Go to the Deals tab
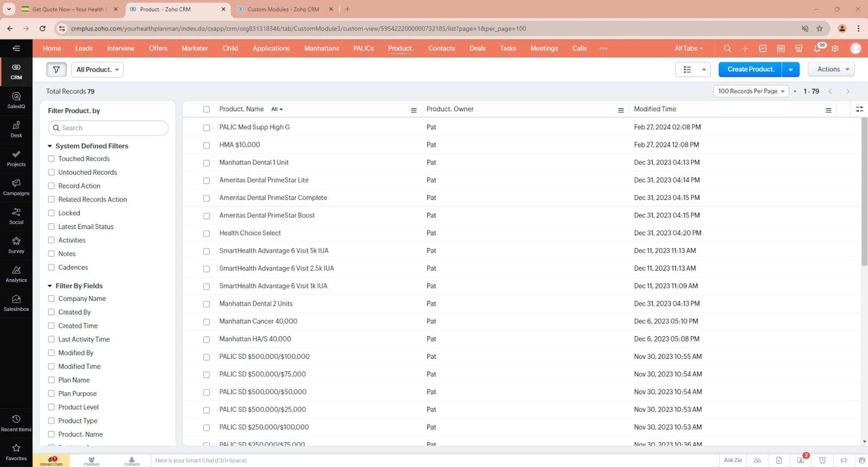868x467 pixels. coord(477,48)
